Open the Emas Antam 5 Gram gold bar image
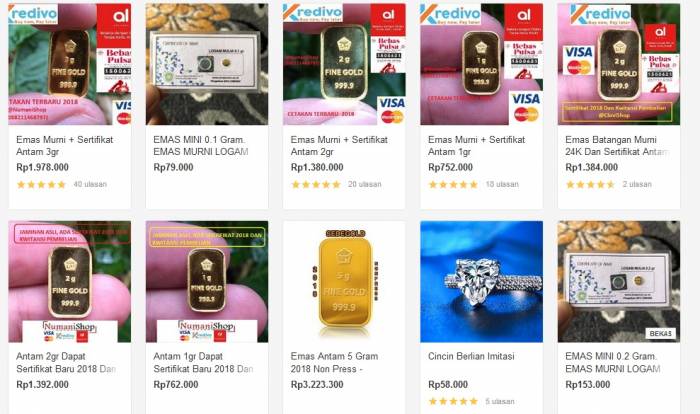 (344, 281)
